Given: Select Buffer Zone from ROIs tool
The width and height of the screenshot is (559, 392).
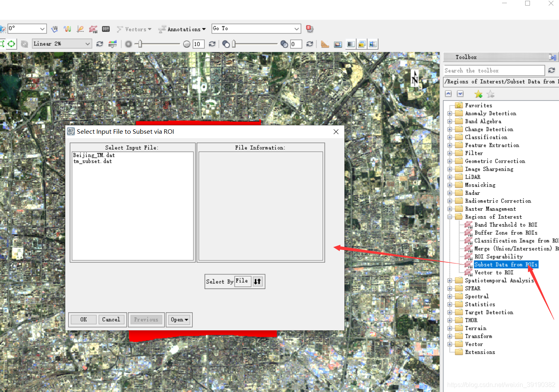Looking at the screenshot, I should click(x=506, y=233).
